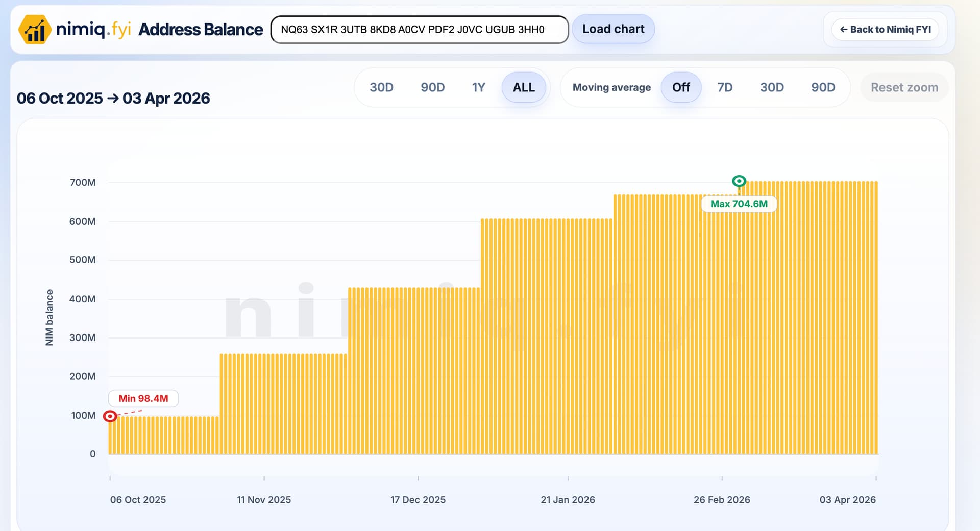Click the Reset zoom button
The image size is (980, 531).
[904, 87]
